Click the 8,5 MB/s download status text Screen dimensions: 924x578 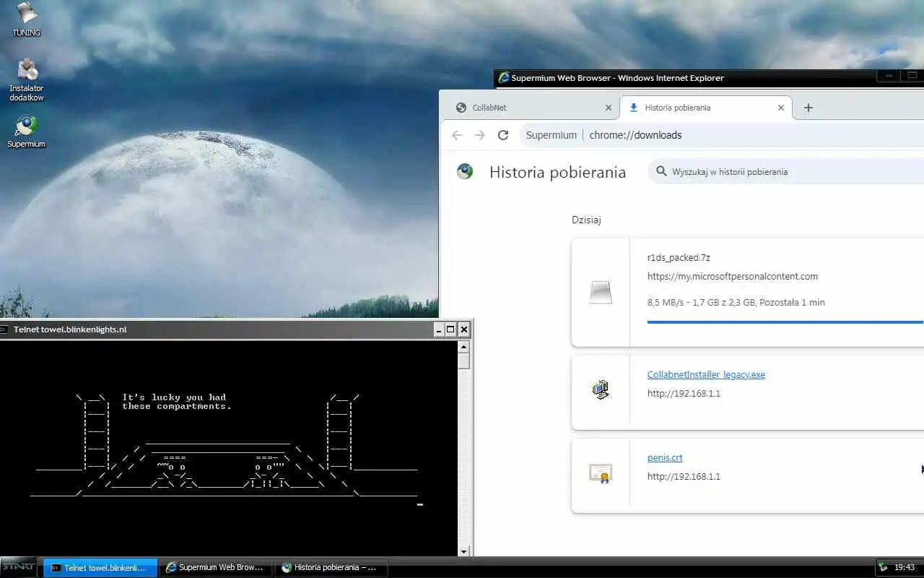pos(736,303)
